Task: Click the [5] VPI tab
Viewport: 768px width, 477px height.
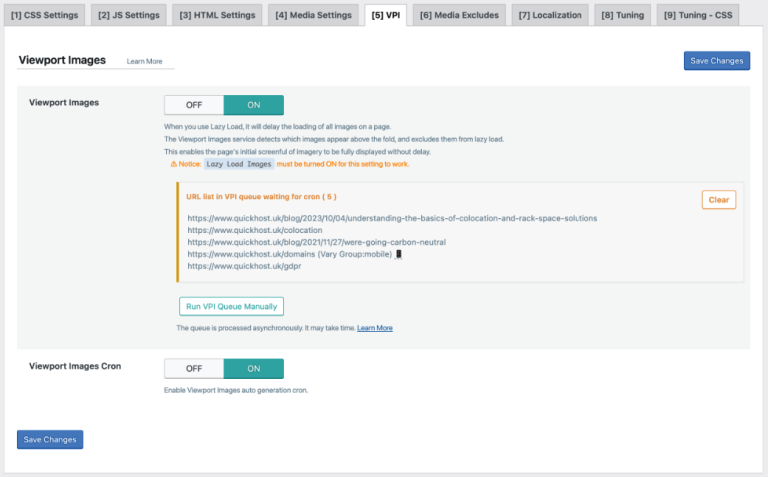Action: click(x=385, y=15)
